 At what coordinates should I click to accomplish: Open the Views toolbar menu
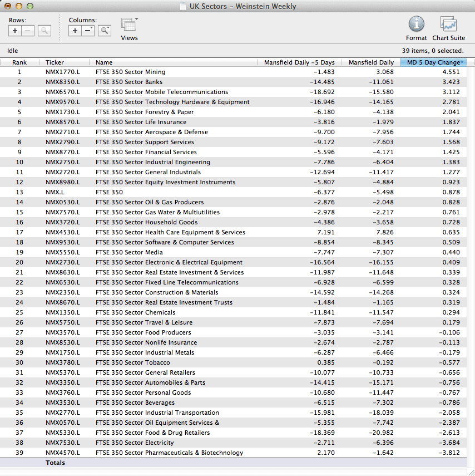point(129,28)
